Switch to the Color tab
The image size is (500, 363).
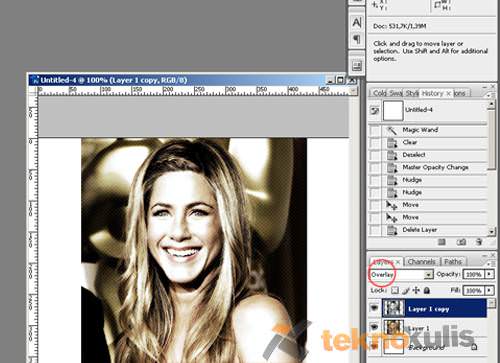click(x=380, y=93)
